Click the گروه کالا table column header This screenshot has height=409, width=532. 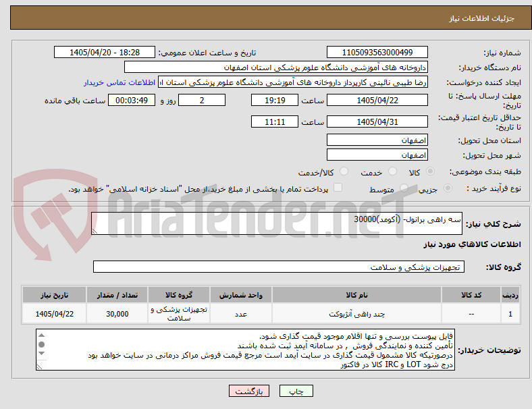(179, 295)
